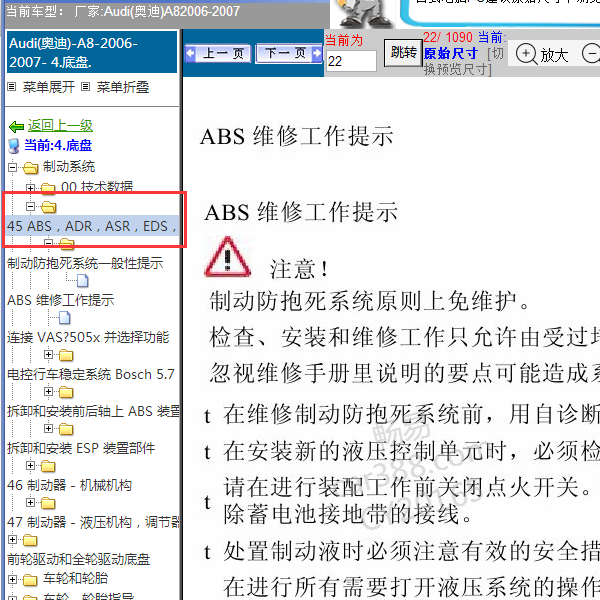
Task: Click folder icon above 拆卸和安装 ESP 装置部件
Action: (x=66, y=429)
